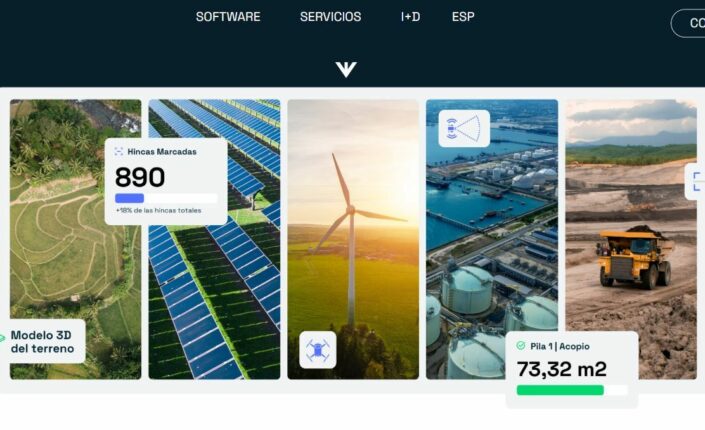Viewport: 705px width, 430px height.
Task: Click the 73,32 m2 measurement card
Action: pyautogui.click(x=571, y=370)
